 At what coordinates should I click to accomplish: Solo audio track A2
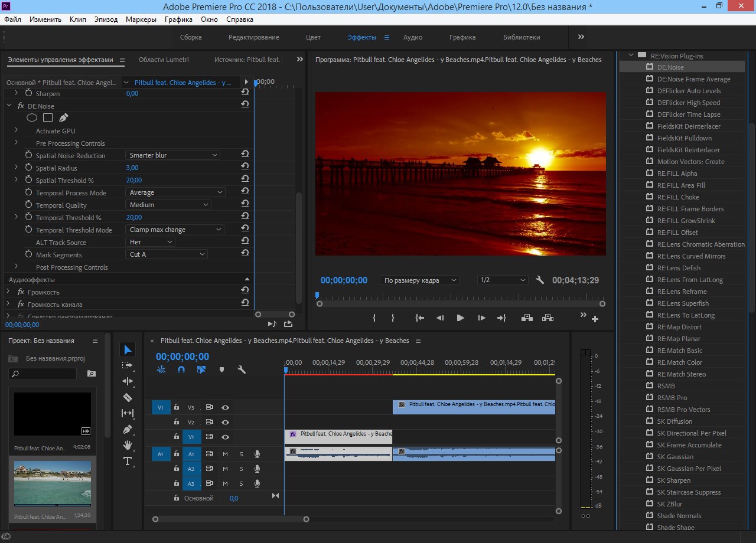[241, 469]
